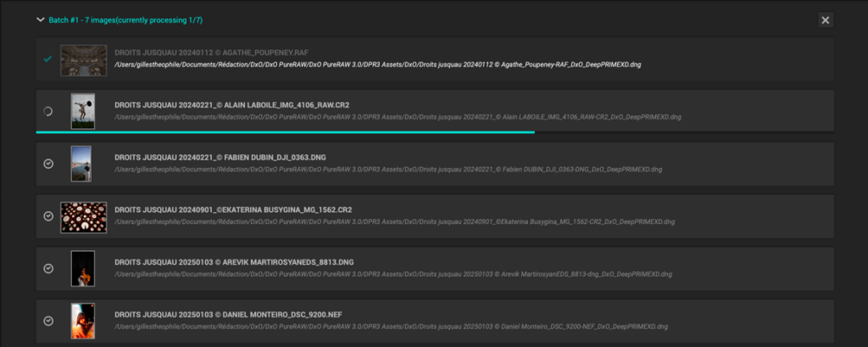
Task: Select the AREVIK MARTIROSYANEDS_8813.DNG file name
Action: click(x=234, y=262)
